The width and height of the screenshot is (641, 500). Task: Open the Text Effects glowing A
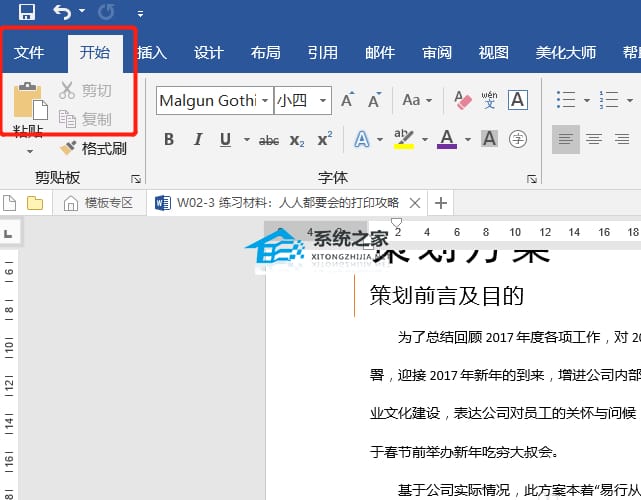click(x=361, y=139)
